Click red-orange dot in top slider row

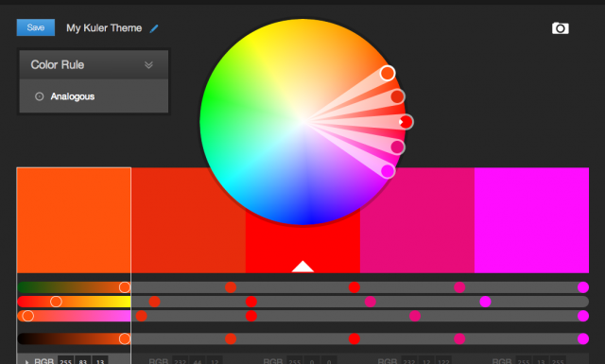point(231,287)
